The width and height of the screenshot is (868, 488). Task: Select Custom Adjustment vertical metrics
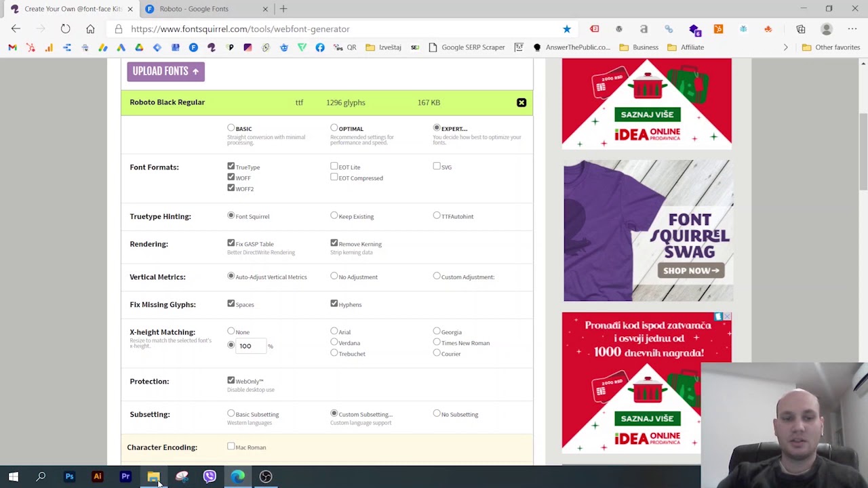437,276
